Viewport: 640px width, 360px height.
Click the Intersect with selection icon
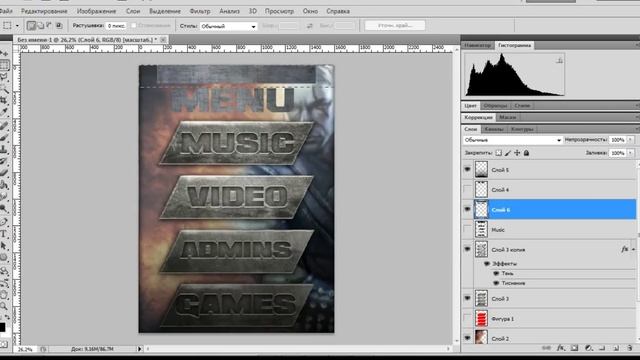coord(59,26)
